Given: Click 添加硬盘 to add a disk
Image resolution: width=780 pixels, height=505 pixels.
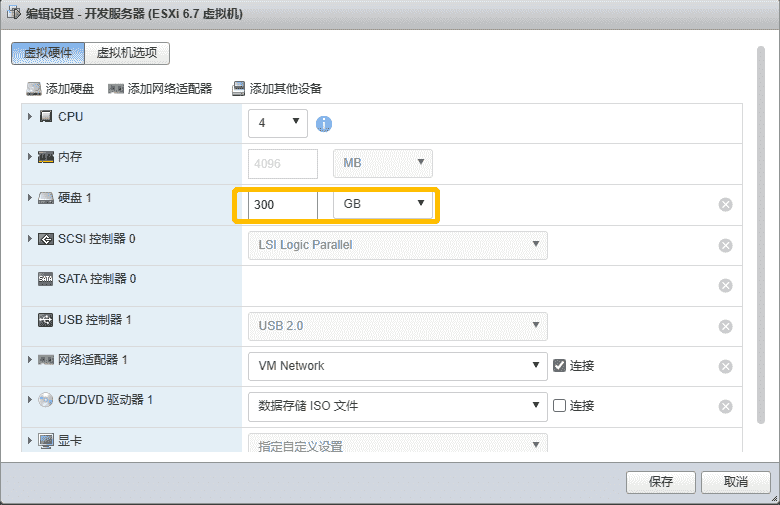Looking at the screenshot, I should [60, 89].
